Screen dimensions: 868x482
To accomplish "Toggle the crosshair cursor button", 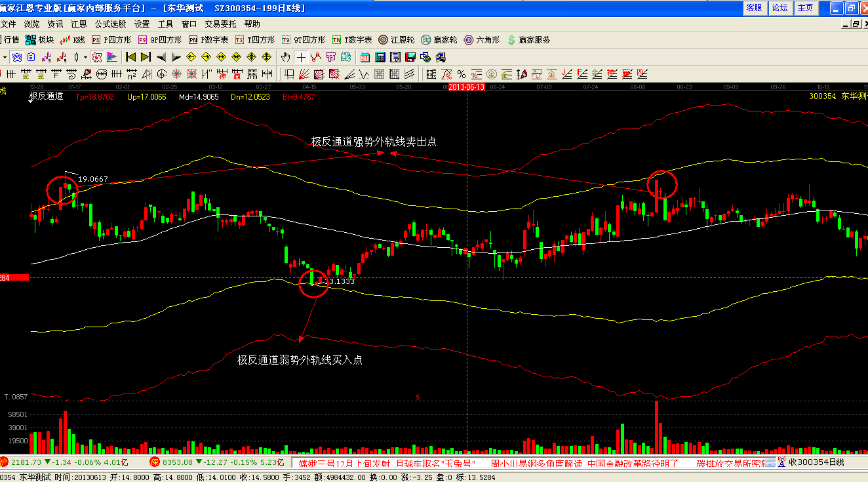I will click(301, 57).
